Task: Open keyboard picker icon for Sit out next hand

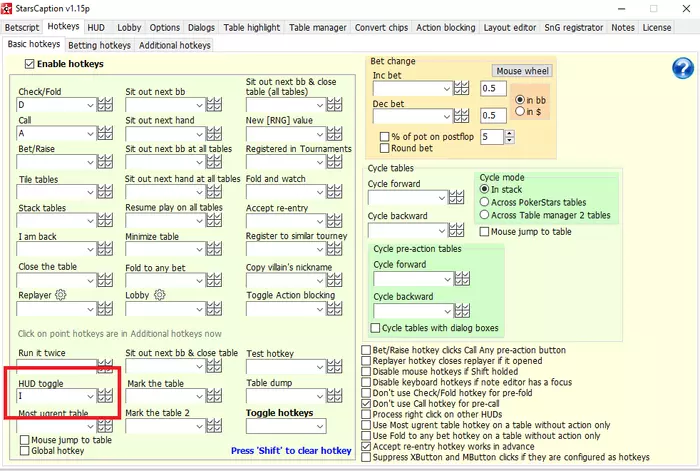Action: pyautogui.click(x=214, y=133)
